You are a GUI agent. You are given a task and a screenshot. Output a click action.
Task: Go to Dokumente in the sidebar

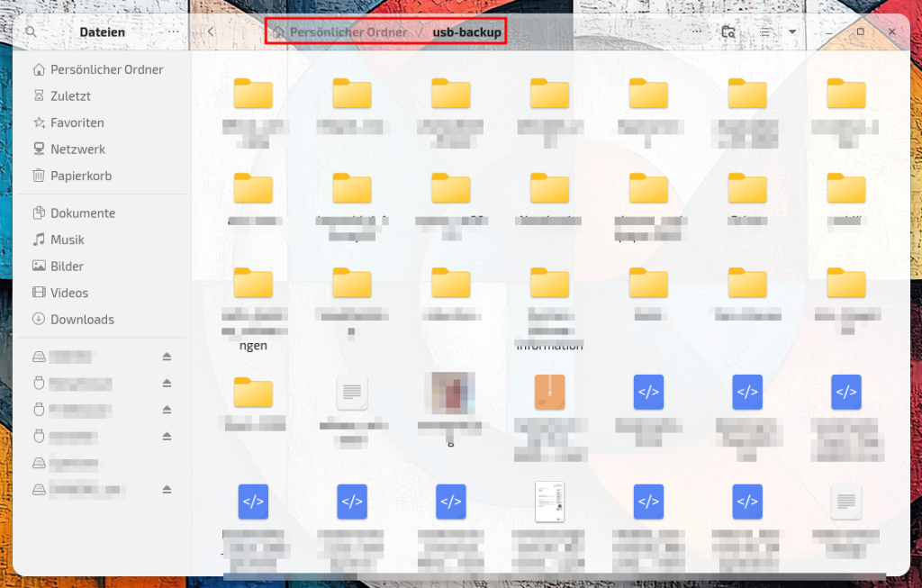(82, 213)
